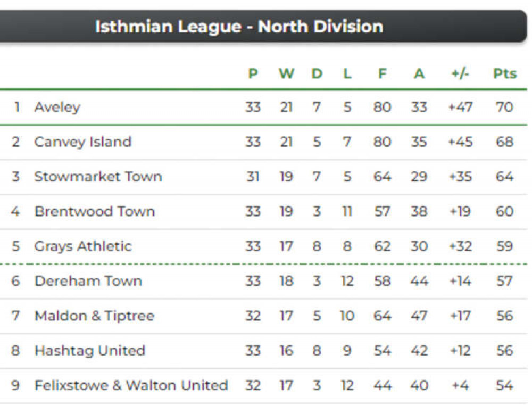
Task: Select Felixstowe & Walton United team
Action: [x=131, y=385]
